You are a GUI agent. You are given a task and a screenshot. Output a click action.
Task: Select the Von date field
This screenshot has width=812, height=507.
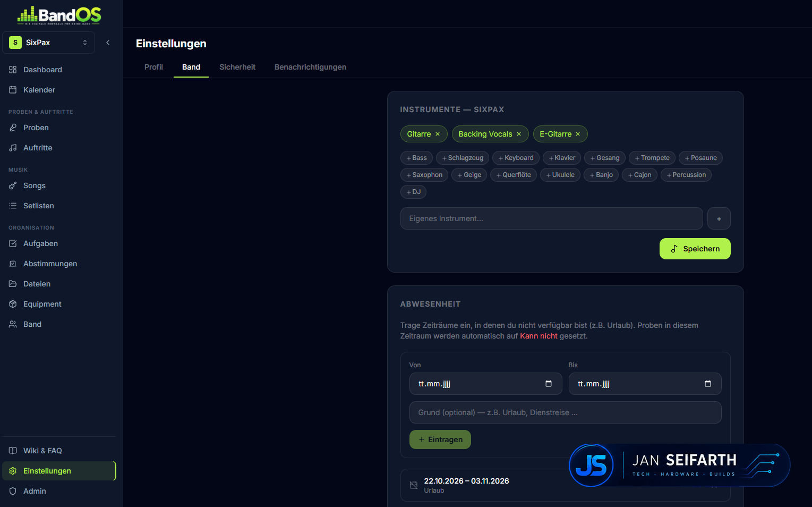[x=485, y=384]
